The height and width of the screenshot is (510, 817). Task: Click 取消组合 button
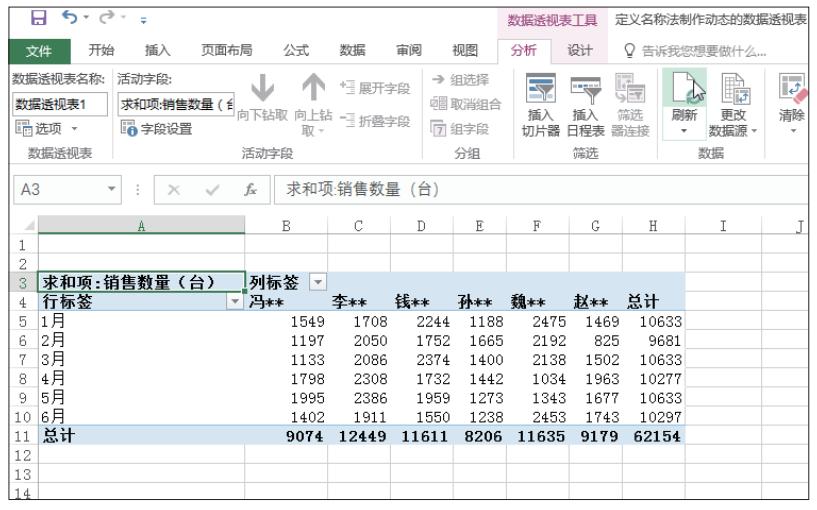pos(465,104)
